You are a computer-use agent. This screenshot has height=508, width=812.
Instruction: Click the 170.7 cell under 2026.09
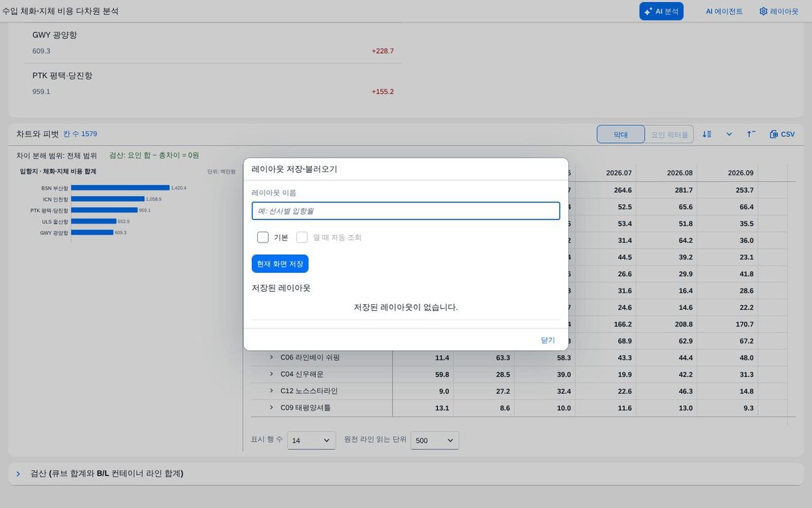click(745, 324)
